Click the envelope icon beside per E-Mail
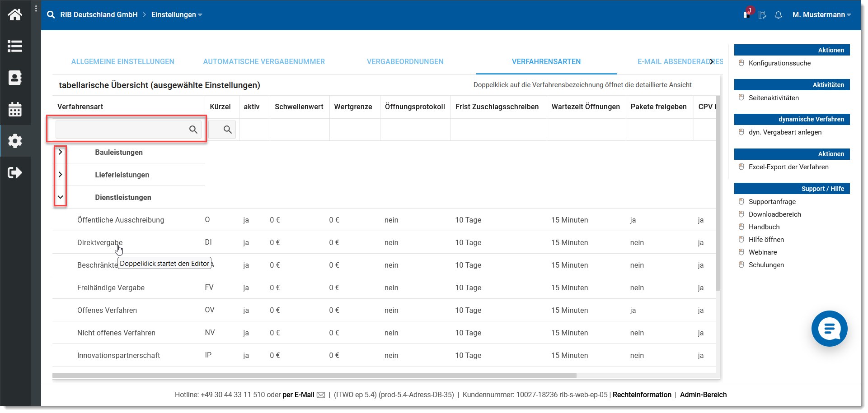This screenshot has width=868, height=413. pyautogui.click(x=321, y=395)
